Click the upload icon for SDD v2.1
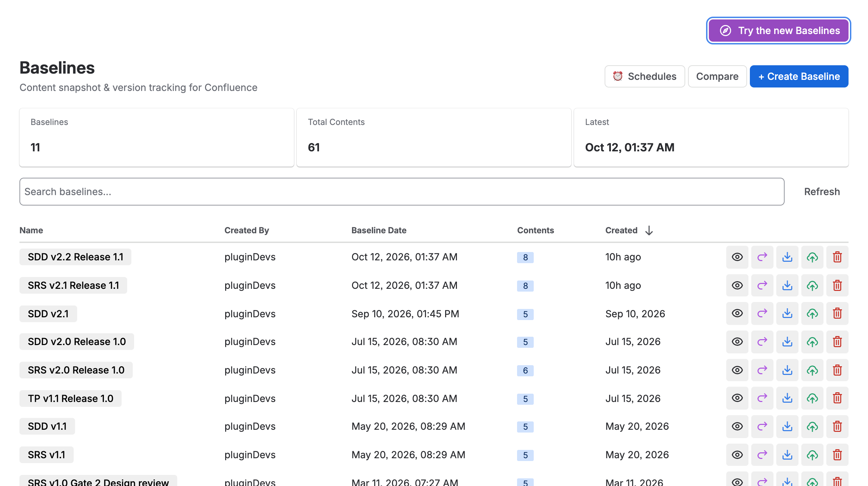Image resolution: width=868 pixels, height=486 pixels. pyautogui.click(x=812, y=313)
